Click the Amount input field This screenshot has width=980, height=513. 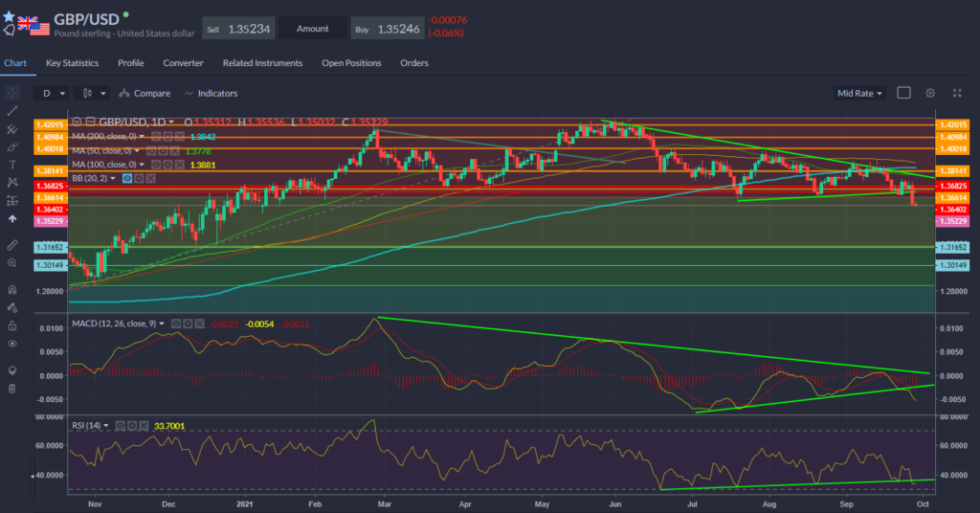coord(312,30)
